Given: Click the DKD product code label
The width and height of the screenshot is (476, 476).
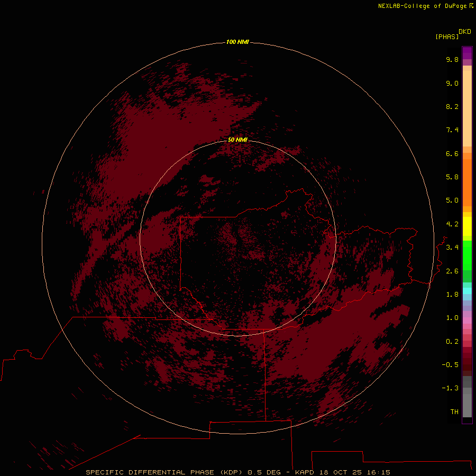Looking at the screenshot, I should [x=464, y=32].
